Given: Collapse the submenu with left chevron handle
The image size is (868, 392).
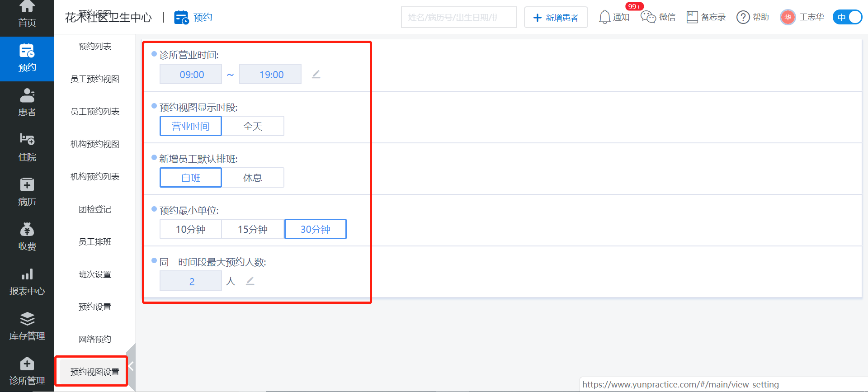Looking at the screenshot, I should click(x=131, y=366).
